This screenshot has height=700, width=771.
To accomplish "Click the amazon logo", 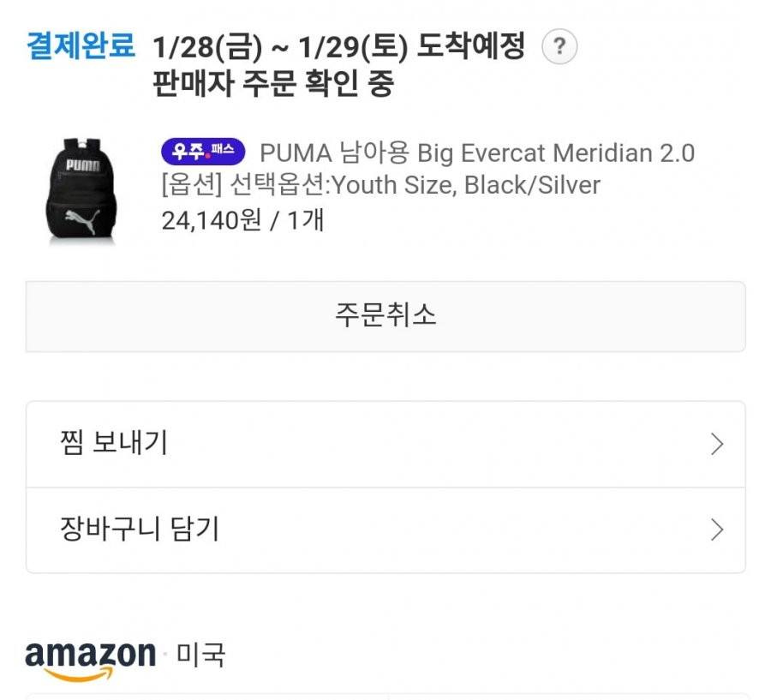I will 90,661.
